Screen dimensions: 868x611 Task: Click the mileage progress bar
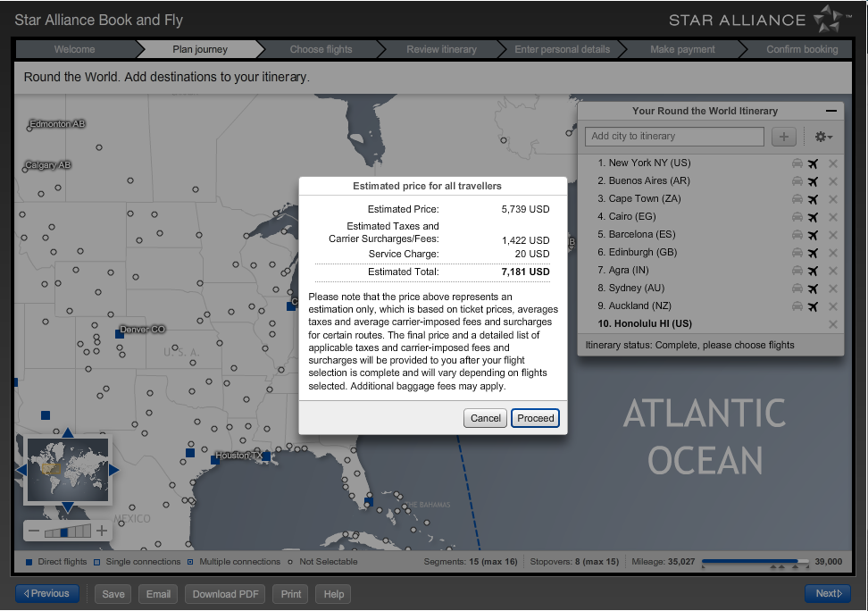coord(755,562)
